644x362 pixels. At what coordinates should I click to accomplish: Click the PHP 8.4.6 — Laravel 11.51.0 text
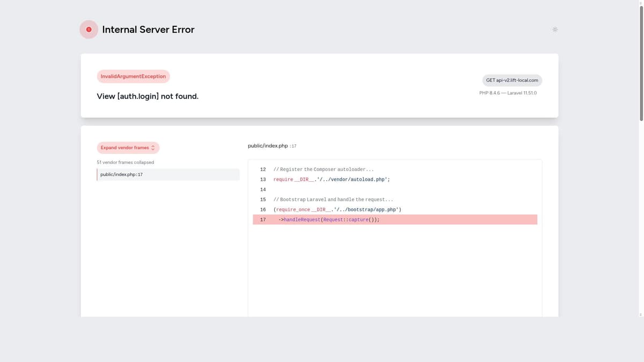[x=508, y=93]
